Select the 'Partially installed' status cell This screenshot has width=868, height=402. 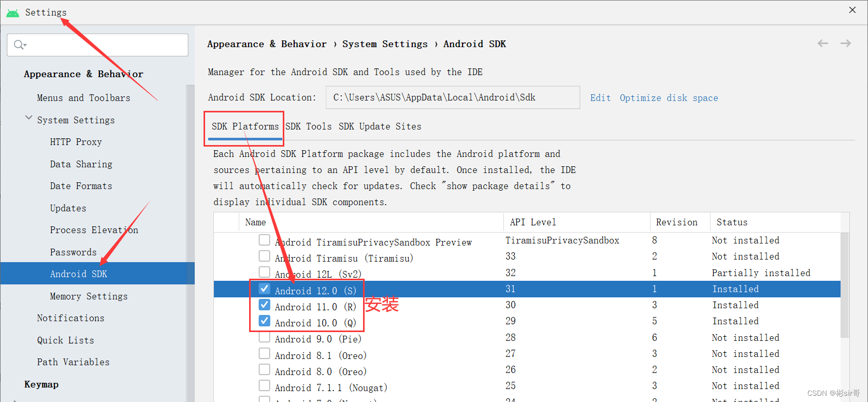[761, 273]
